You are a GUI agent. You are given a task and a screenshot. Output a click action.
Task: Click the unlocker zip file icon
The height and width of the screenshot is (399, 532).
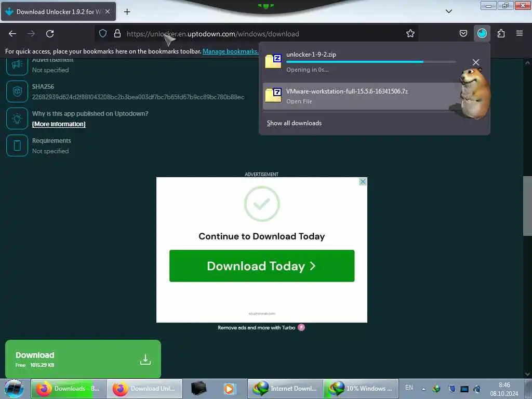coord(273,61)
